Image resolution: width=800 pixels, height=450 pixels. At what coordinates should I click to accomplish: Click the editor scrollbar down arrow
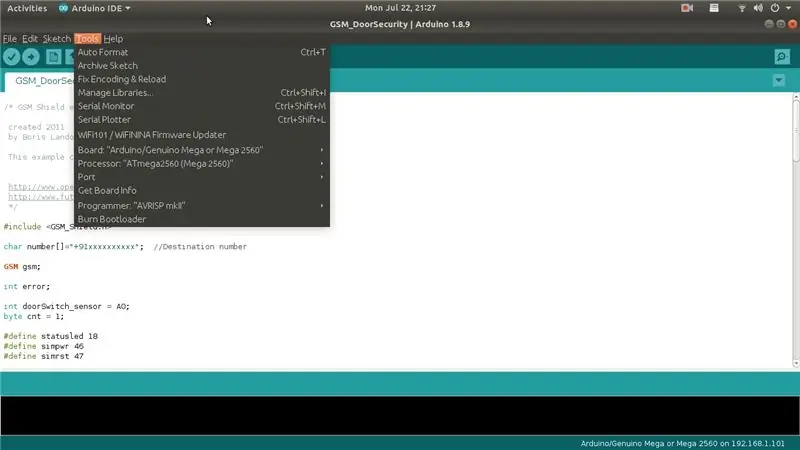796,364
